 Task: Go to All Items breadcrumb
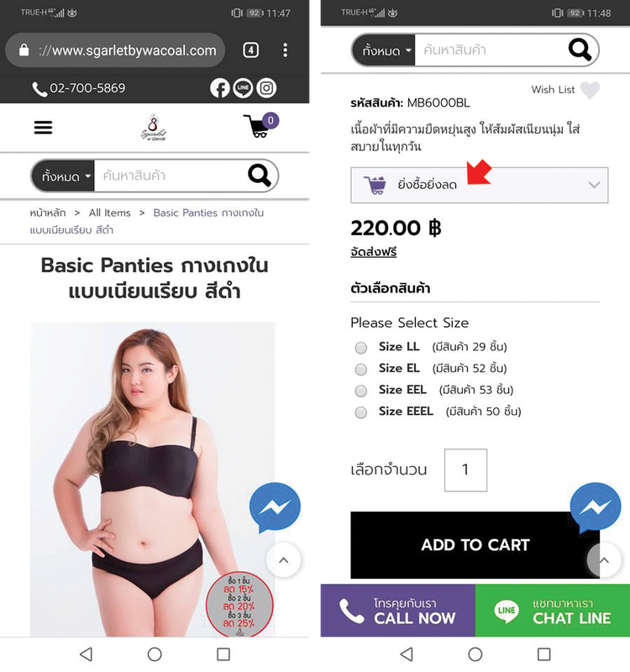110,213
